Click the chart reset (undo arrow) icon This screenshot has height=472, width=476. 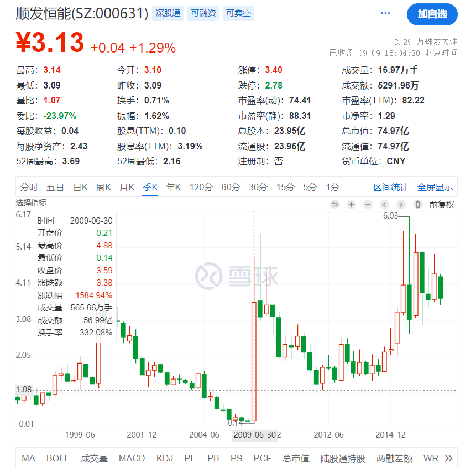[x=334, y=205]
